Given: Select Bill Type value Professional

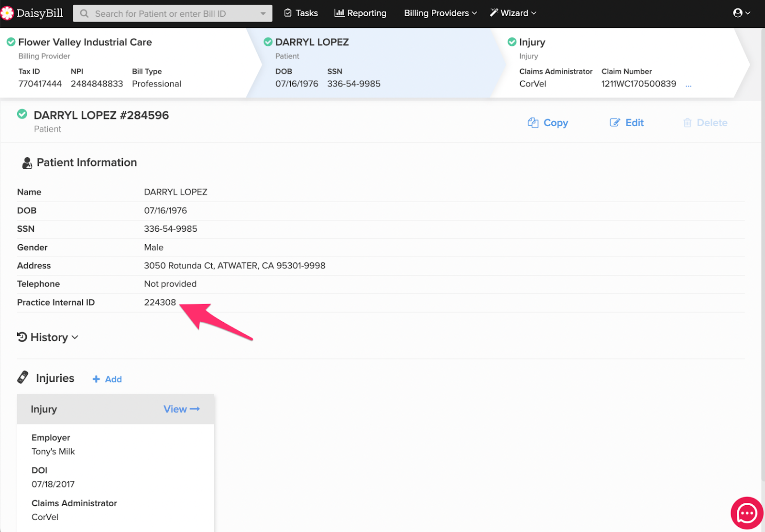Looking at the screenshot, I should pyautogui.click(x=157, y=84).
